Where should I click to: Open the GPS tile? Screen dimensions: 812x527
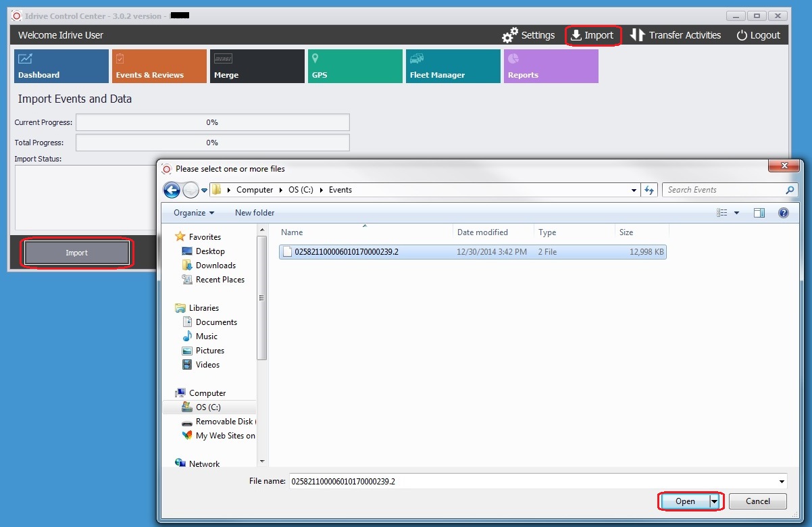click(355, 66)
